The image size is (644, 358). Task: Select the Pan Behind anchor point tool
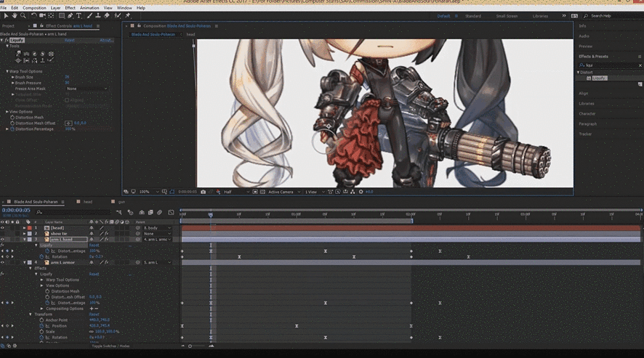[x=51, y=15]
